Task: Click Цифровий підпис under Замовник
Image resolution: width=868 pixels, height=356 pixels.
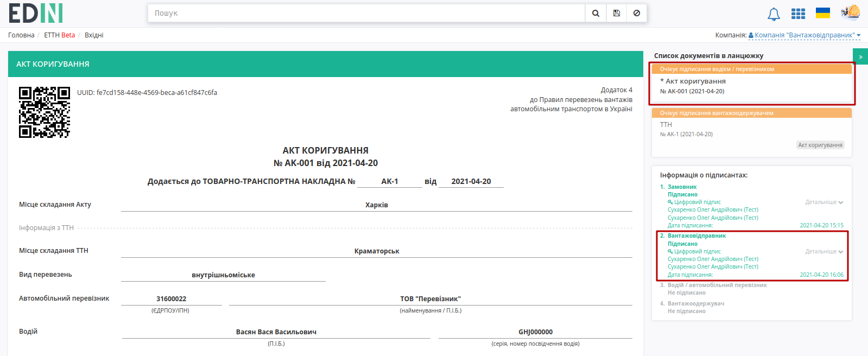Action: [x=694, y=202]
